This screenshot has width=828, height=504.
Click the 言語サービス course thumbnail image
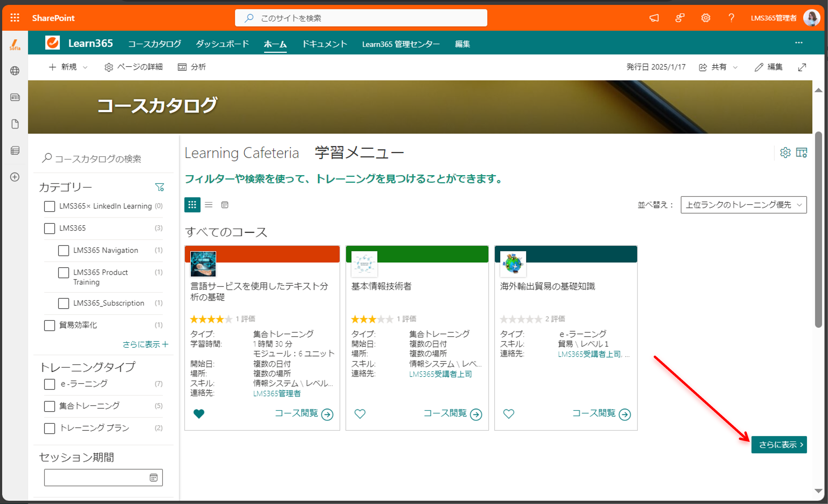tap(203, 264)
